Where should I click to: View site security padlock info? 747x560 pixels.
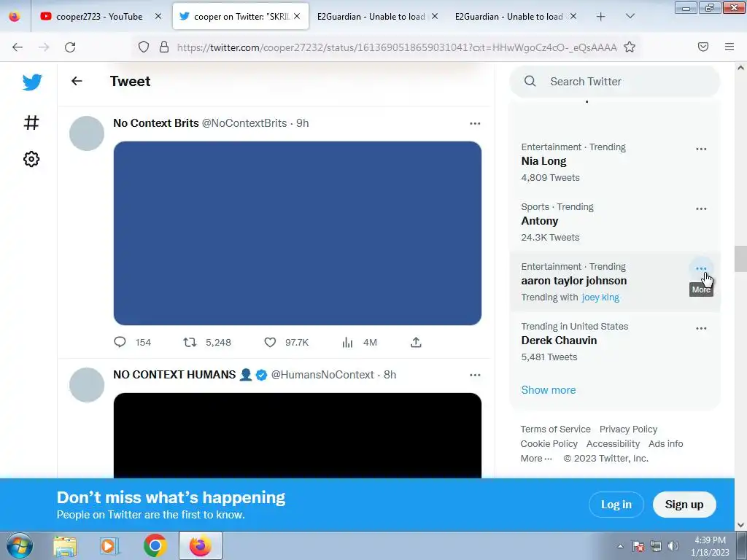164,47
